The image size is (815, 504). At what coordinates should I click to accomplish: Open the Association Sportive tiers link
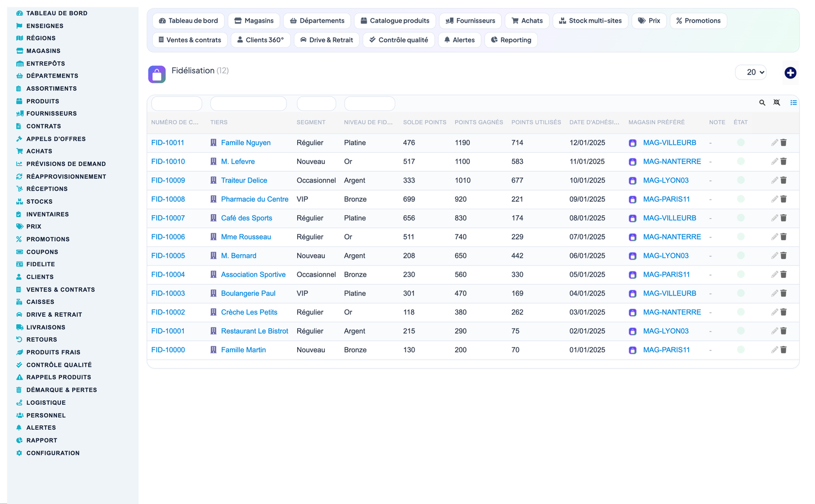pyautogui.click(x=253, y=275)
